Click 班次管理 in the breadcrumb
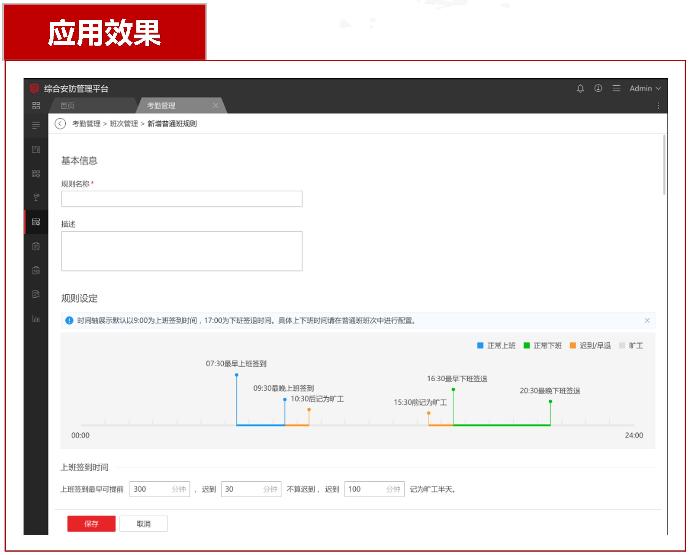Screen dimensions: 690x555 124,124
